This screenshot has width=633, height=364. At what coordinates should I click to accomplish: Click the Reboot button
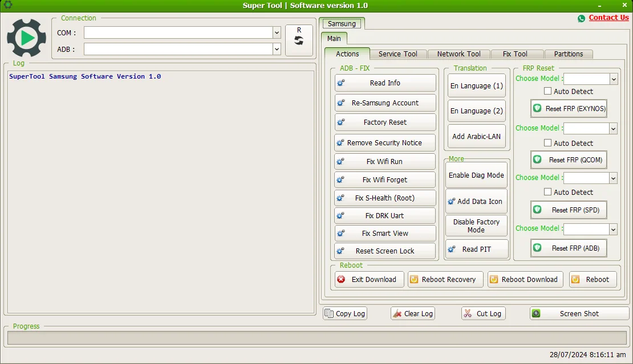[593, 279]
